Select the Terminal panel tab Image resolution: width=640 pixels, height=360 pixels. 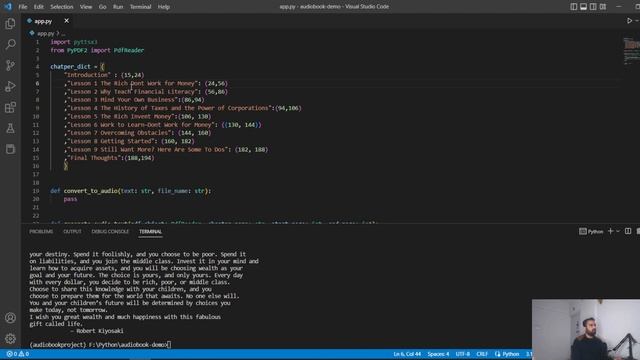tap(150, 231)
